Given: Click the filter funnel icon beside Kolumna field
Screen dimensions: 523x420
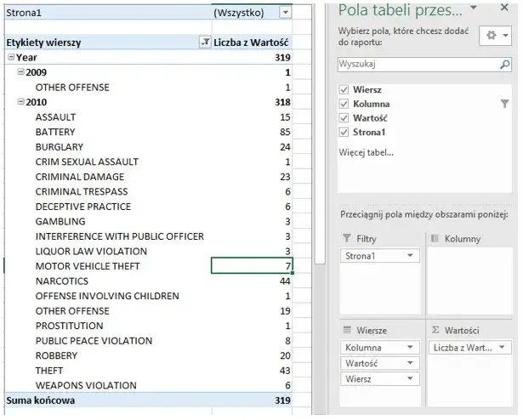Looking at the screenshot, I should pyautogui.click(x=505, y=104).
